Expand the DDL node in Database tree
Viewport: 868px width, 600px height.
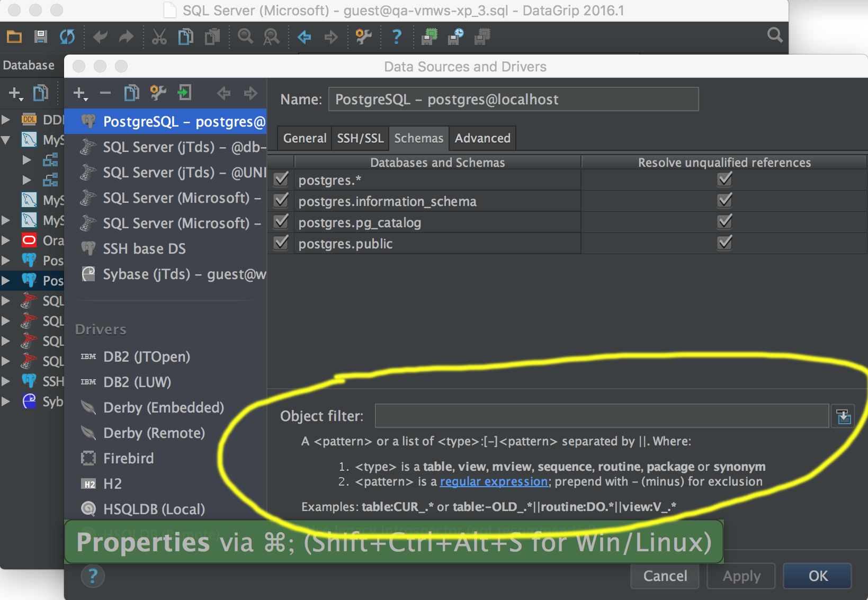6,119
